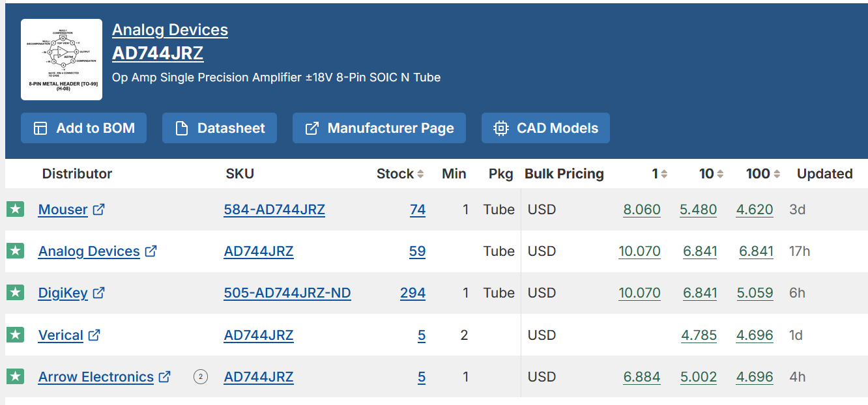
Task: Click Add to BOM button
Action: pyautogui.click(x=83, y=128)
